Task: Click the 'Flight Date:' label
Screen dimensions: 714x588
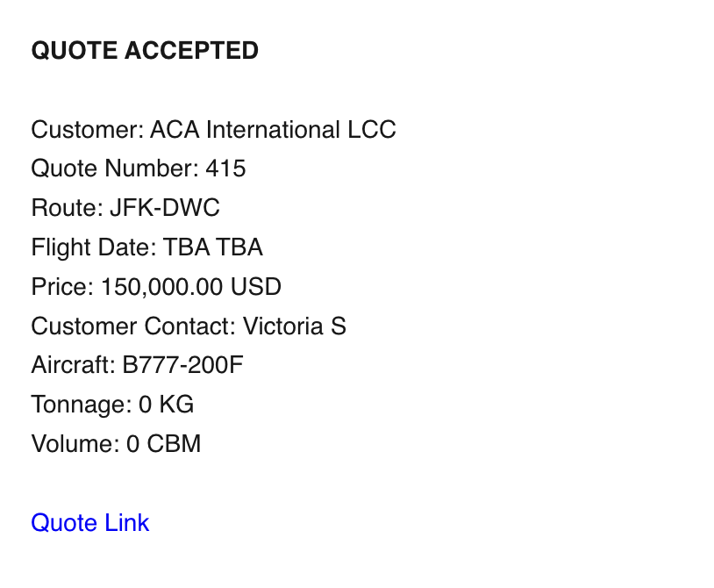Action: (93, 247)
